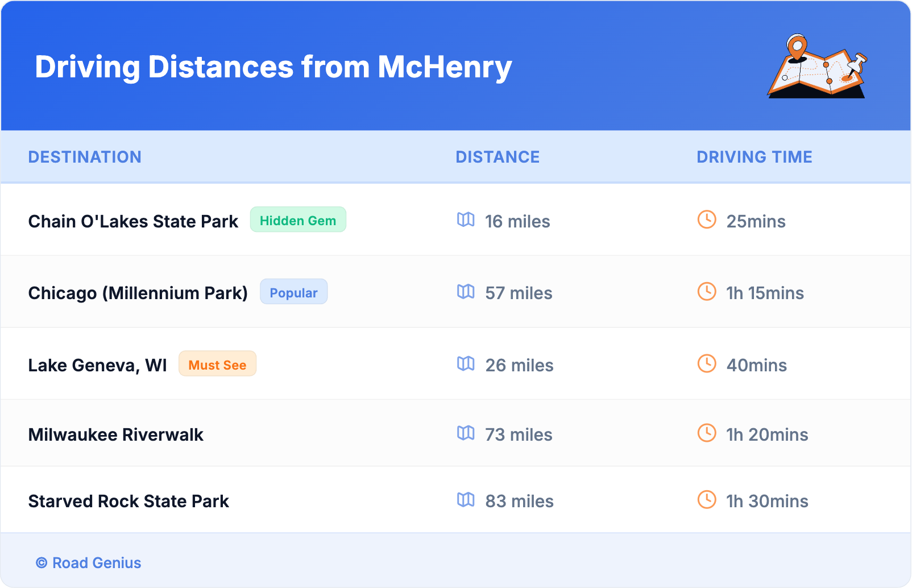Select the Milwaukee Riverwalk destination name

(x=115, y=434)
